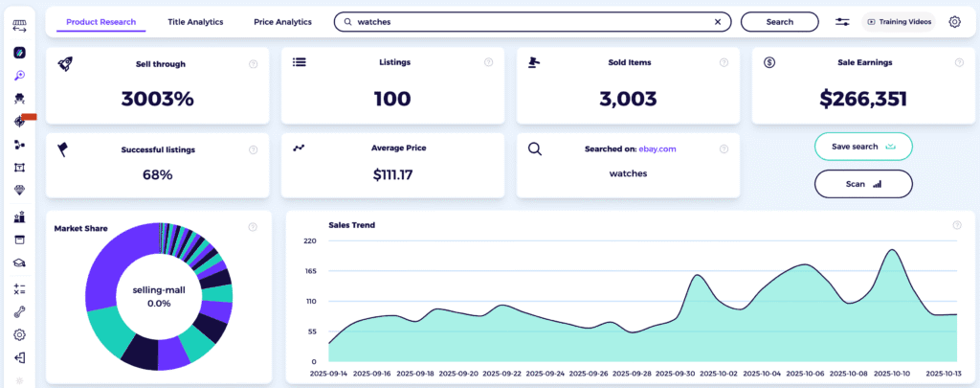Open settings gear in top right corner
Screen dimensions: 980x388
[954, 21]
